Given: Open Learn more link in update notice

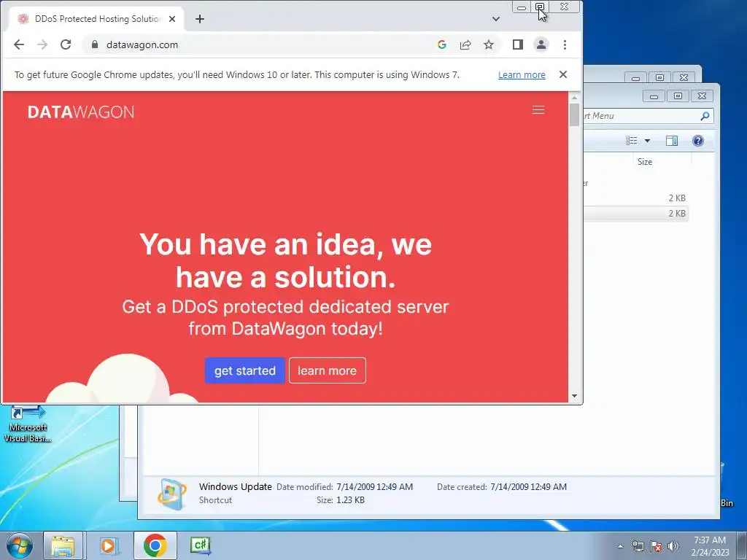Looking at the screenshot, I should 522,75.
